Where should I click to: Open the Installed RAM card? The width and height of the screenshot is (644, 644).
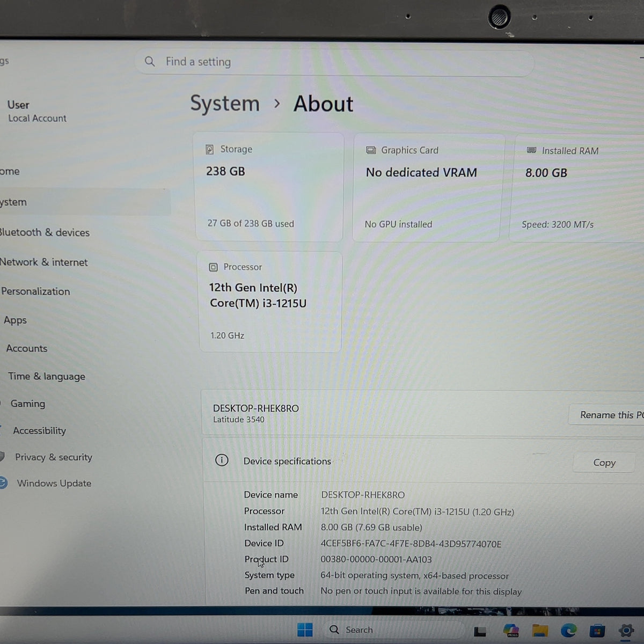pos(577,188)
